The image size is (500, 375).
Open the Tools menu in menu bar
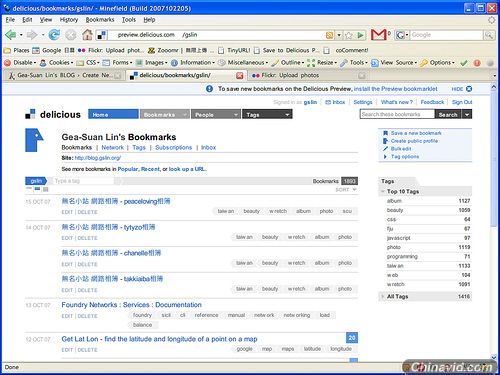pyautogui.click(x=129, y=20)
